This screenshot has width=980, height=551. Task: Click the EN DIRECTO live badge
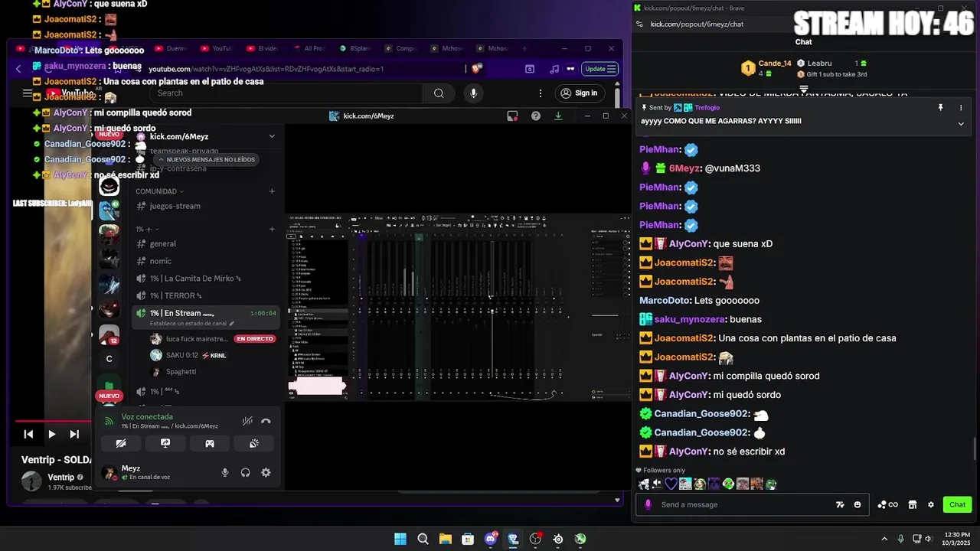tap(254, 339)
